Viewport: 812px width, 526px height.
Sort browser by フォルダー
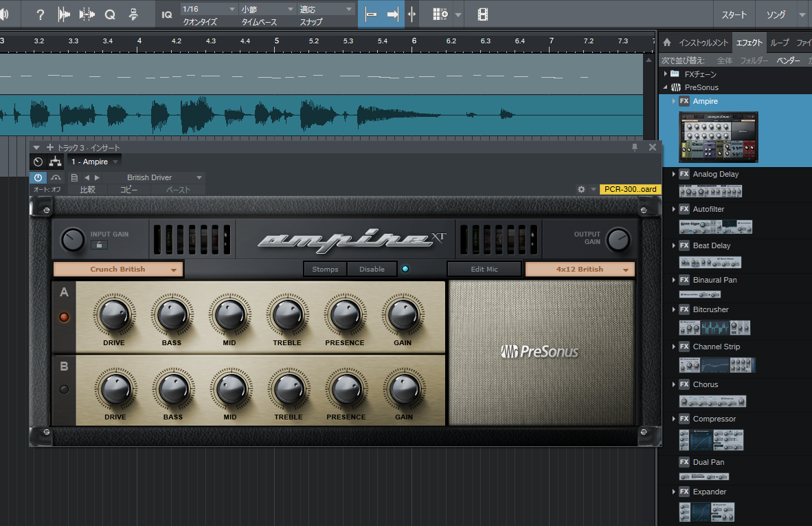pos(754,61)
